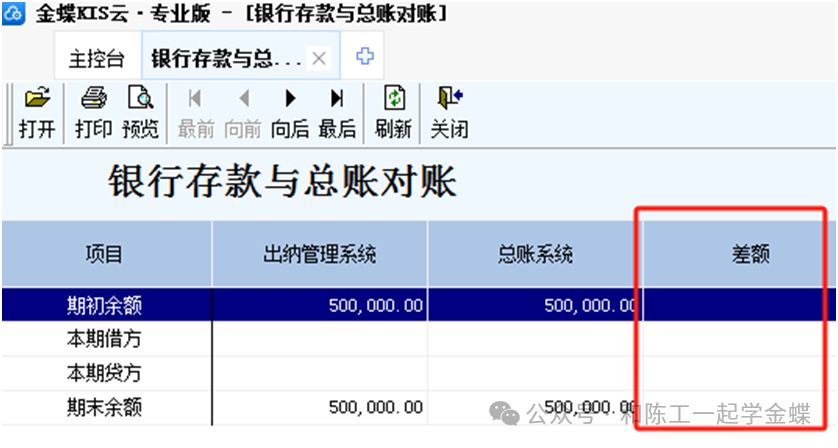838x448 pixels.
Task: Select the 本期借方 row
Action: (105, 340)
